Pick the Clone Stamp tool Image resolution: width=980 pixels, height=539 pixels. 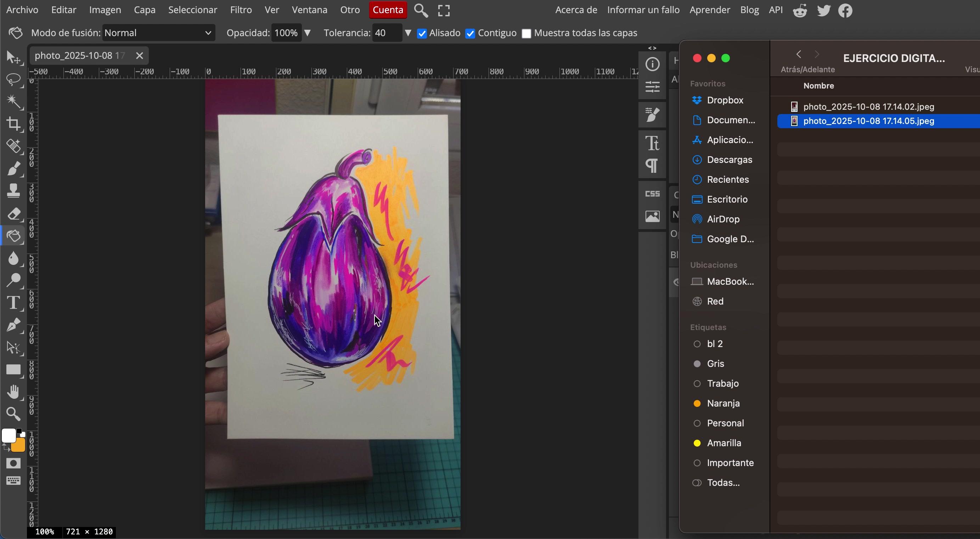[14, 191]
